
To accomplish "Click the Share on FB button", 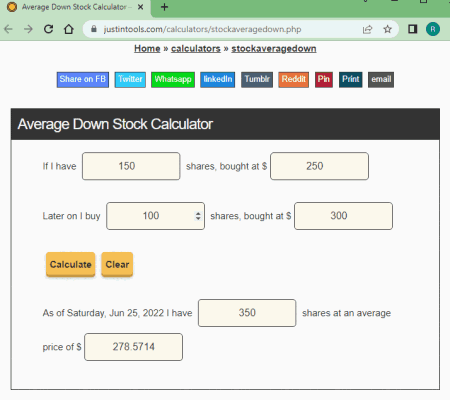I will point(83,80).
